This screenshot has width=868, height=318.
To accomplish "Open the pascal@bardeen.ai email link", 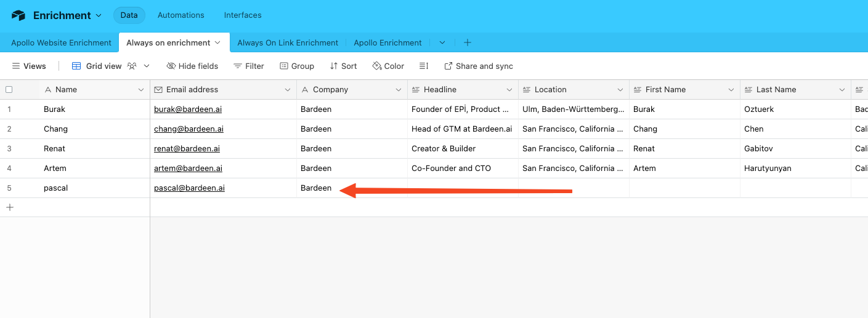I will tap(189, 188).
